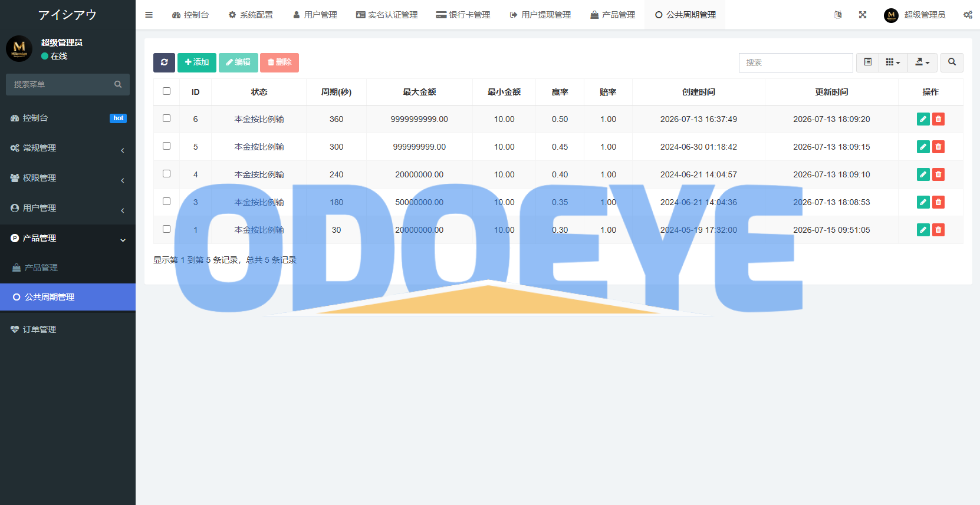Viewport: 980px width, 505px height.
Task: Edit record with ID 5
Action: pyautogui.click(x=923, y=147)
